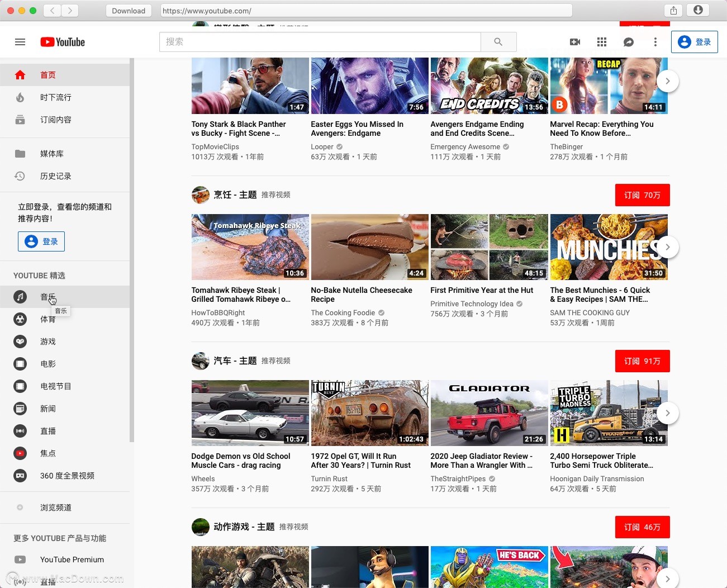Click the 360 度全景视频 icon
Screen dimensions: 727x588
[20, 476]
